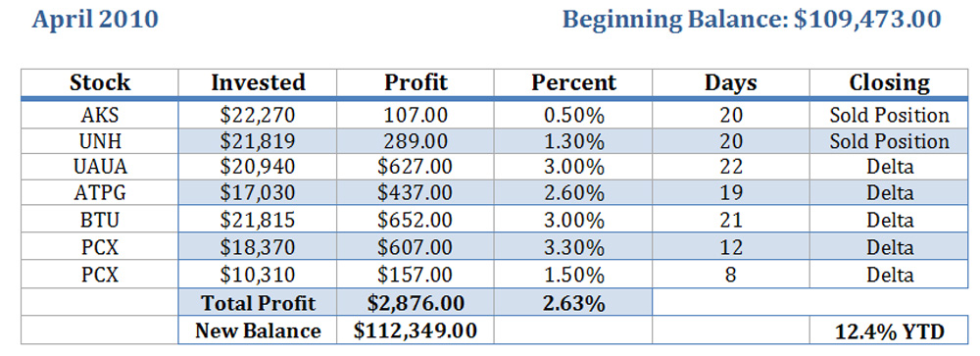
Task: Click the $18,370 PCX invested cell
Action: [258, 248]
